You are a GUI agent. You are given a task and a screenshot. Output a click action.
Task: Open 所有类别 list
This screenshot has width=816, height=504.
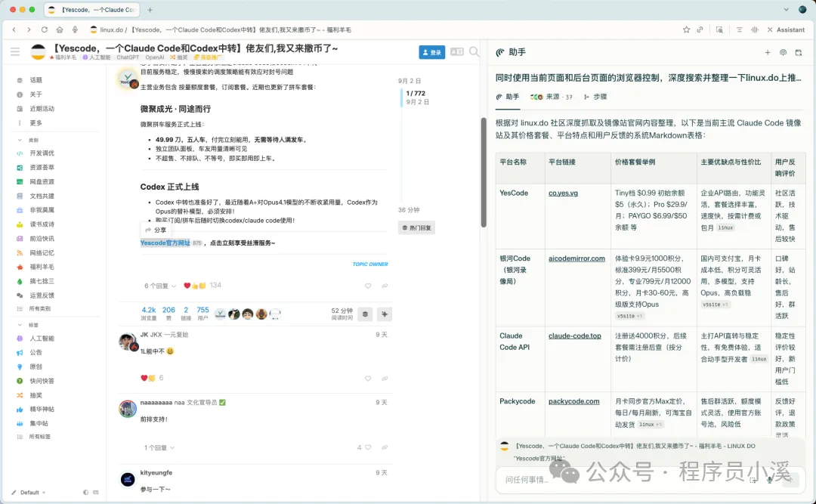pos(39,309)
